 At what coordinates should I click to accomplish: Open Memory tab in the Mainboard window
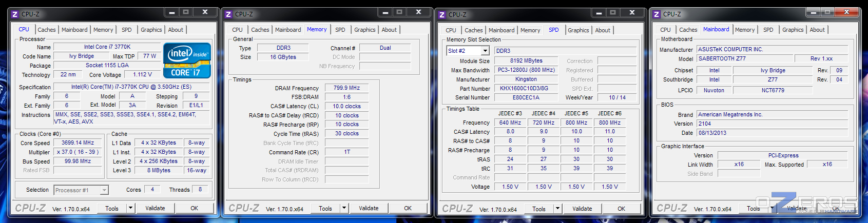(x=745, y=30)
